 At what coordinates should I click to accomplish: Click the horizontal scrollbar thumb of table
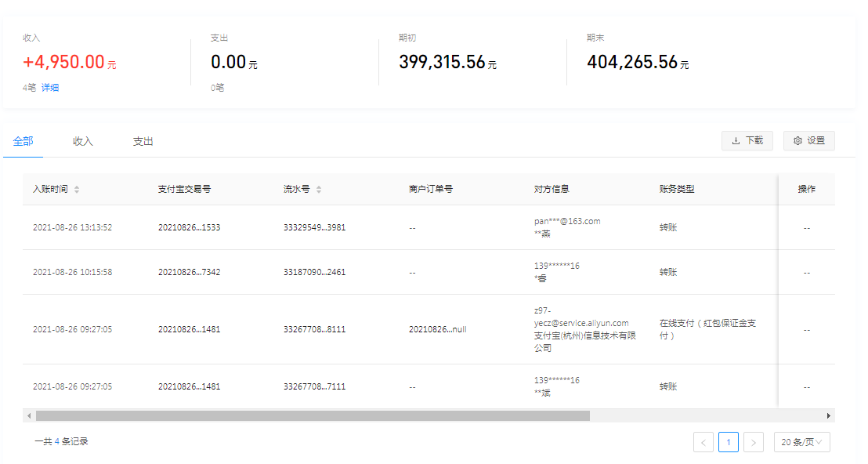(312, 416)
